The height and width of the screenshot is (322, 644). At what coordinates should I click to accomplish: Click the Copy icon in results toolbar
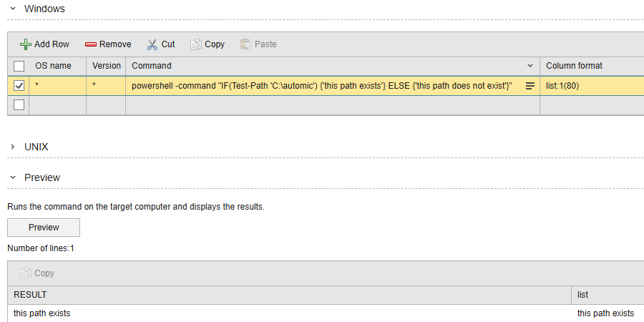click(26, 273)
